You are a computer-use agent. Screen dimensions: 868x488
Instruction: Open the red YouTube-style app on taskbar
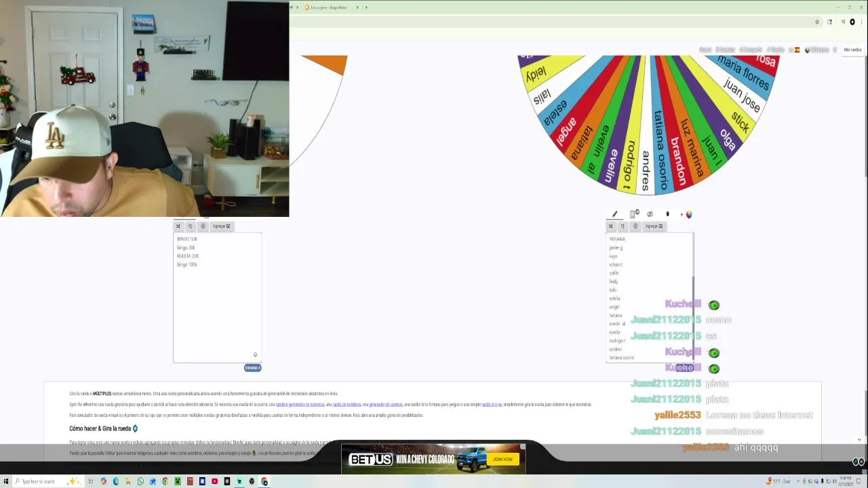[214, 481]
